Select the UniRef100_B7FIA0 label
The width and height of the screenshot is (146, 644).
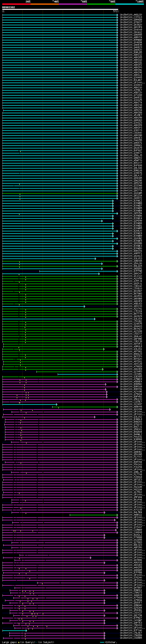(x=131, y=630)
